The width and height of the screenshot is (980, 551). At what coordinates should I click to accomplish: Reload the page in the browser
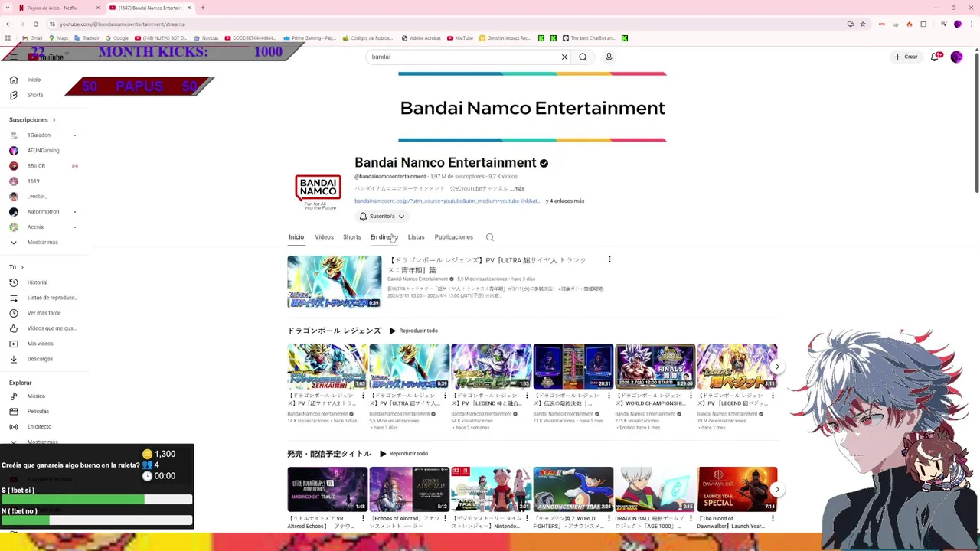click(x=35, y=24)
